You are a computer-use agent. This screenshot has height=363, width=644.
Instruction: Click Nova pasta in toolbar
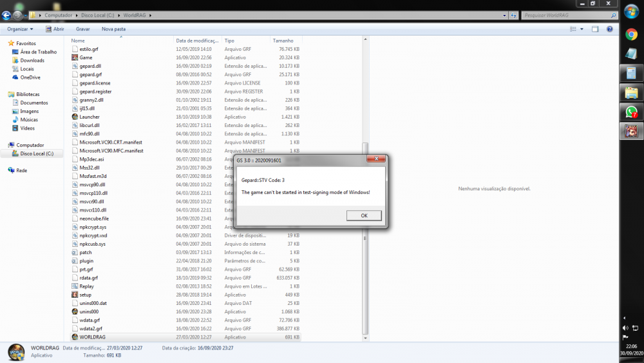(114, 29)
